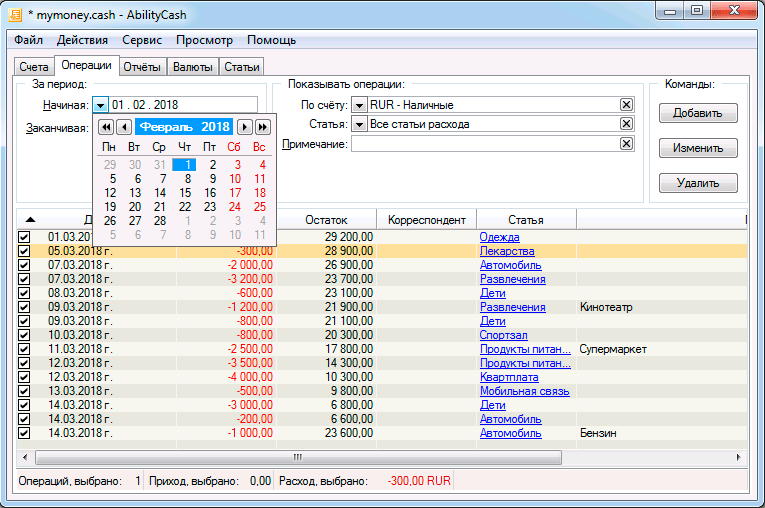Screen dimensions: 765x508
Task: Open the Спортзал category link
Action: (503, 335)
